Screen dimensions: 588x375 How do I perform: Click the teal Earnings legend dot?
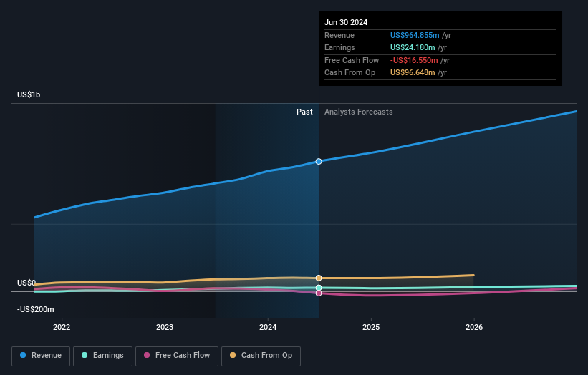pyautogui.click(x=85, y=355)
